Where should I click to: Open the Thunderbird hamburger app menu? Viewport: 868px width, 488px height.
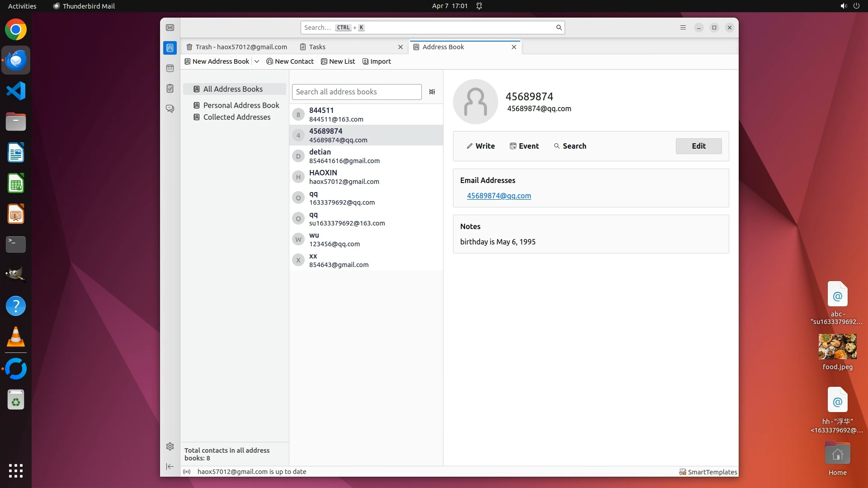pyautogui.click(x=683, y=28)
